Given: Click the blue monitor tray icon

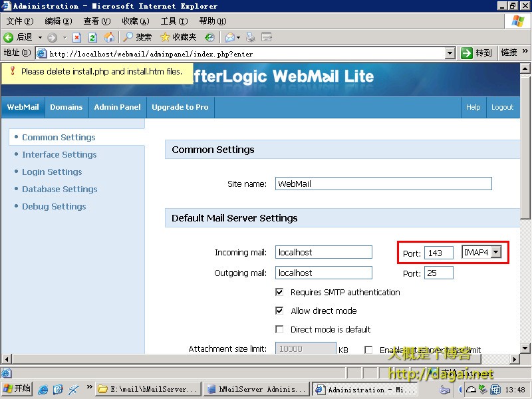Looking at the screenshot, I should pyautogui.click(x=495, y=390).
